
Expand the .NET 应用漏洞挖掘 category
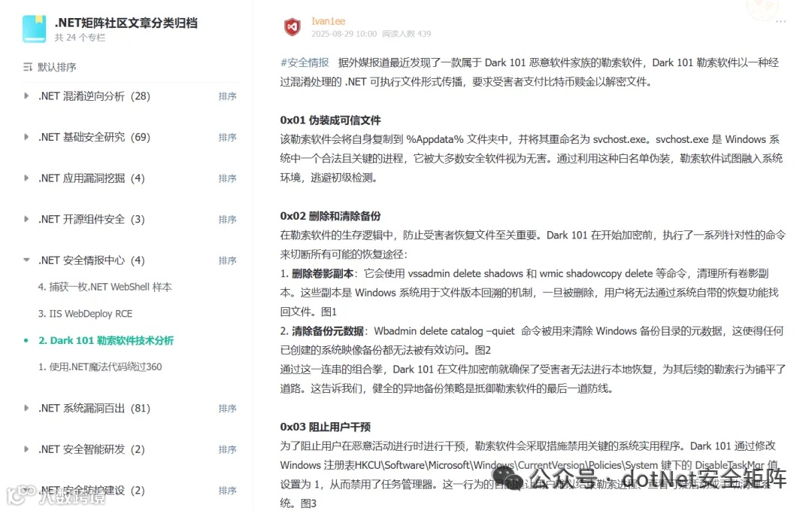(26, 178)
